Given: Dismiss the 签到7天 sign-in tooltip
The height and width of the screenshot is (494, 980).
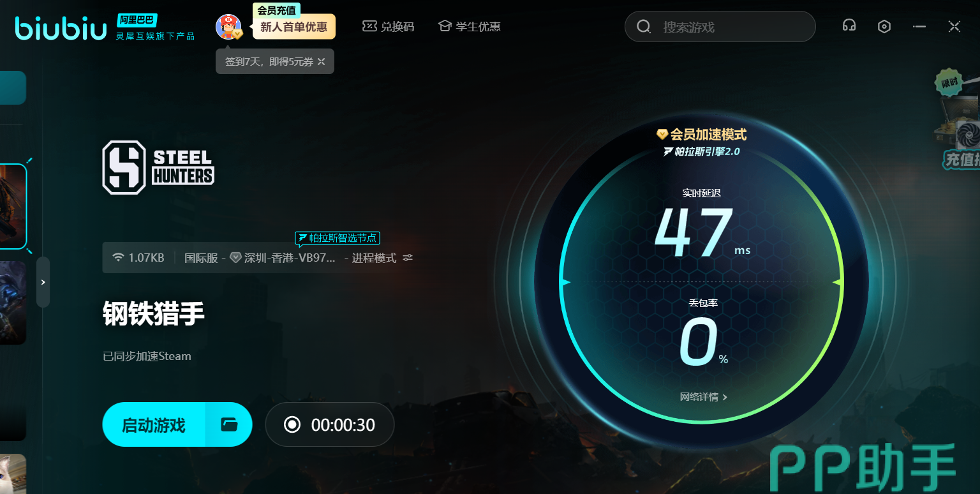Looking at the screenshot, I should pyautogui.click(x=322, y=62).
